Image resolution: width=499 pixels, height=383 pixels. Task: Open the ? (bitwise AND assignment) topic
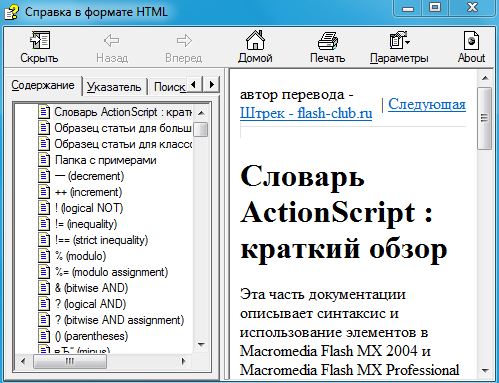(x=119, y=320)
